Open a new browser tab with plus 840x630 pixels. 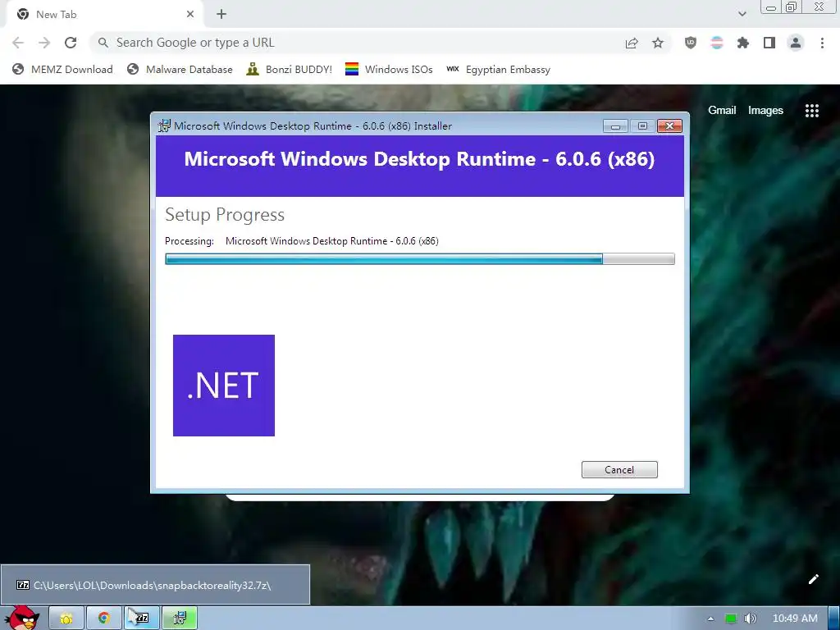[221, 15]
